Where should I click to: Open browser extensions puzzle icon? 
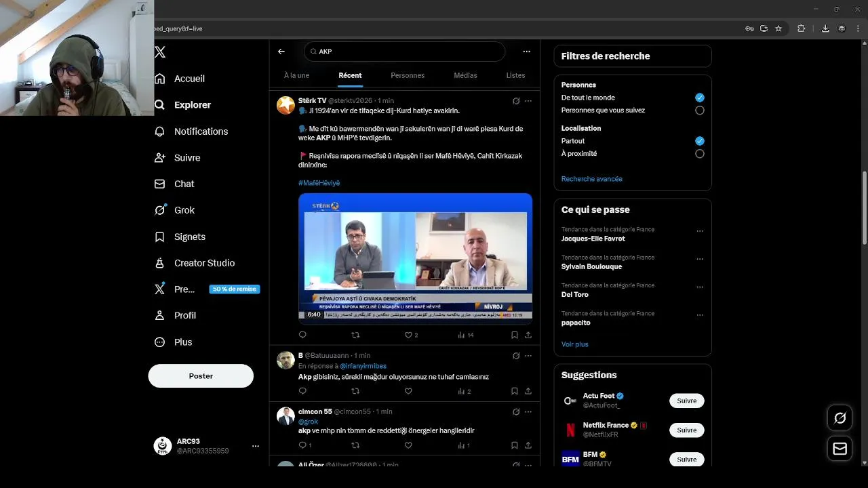802,28
